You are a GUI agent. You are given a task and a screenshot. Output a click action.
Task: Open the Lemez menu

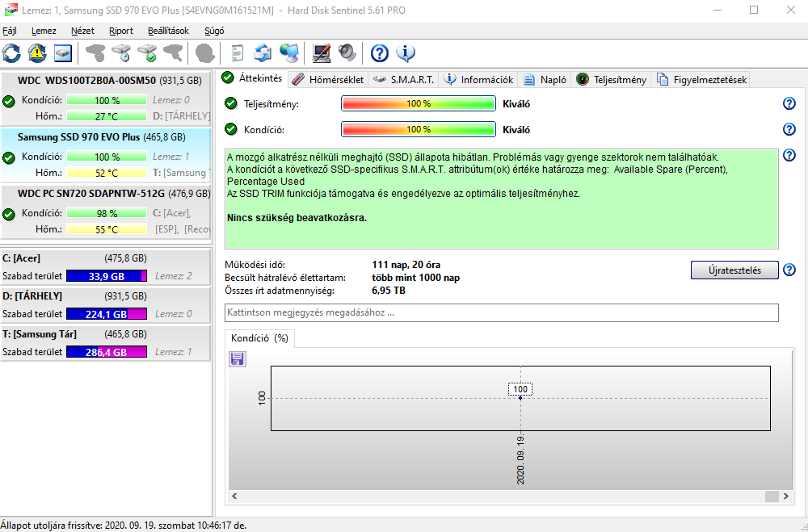(x=44, y=31)
